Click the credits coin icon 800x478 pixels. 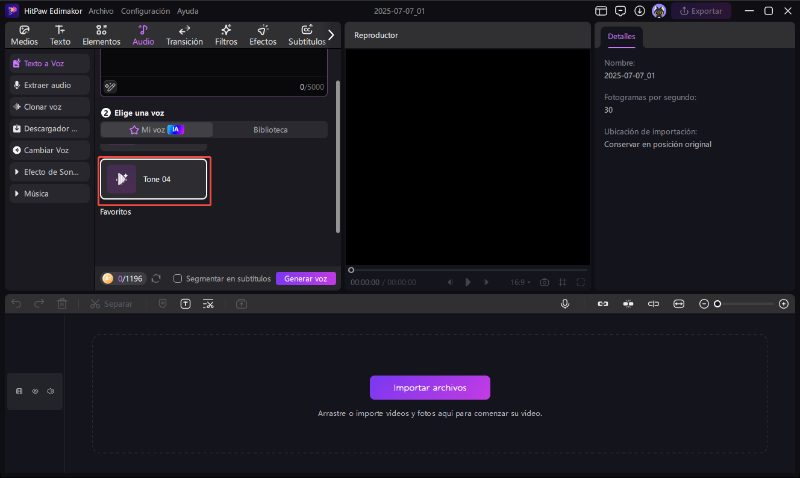pyautogui.click(x=108, y=279)
